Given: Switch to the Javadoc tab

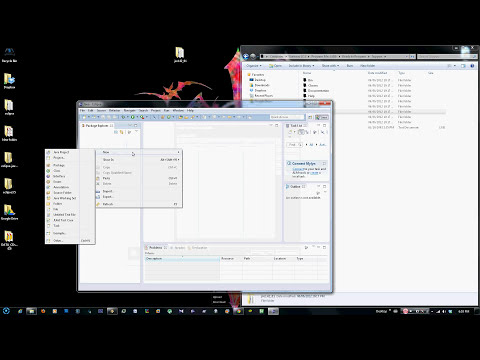Looking at the screenshot, I should tap(179, 248).
